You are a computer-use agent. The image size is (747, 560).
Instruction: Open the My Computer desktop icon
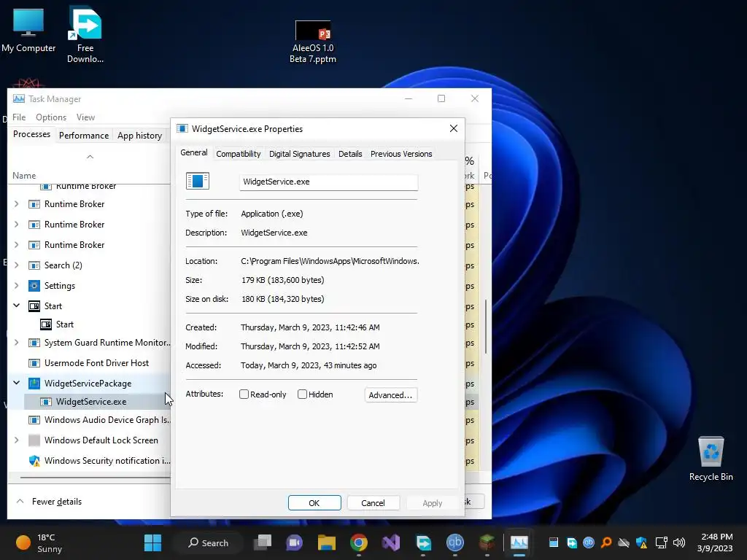[x=28, y=29]
